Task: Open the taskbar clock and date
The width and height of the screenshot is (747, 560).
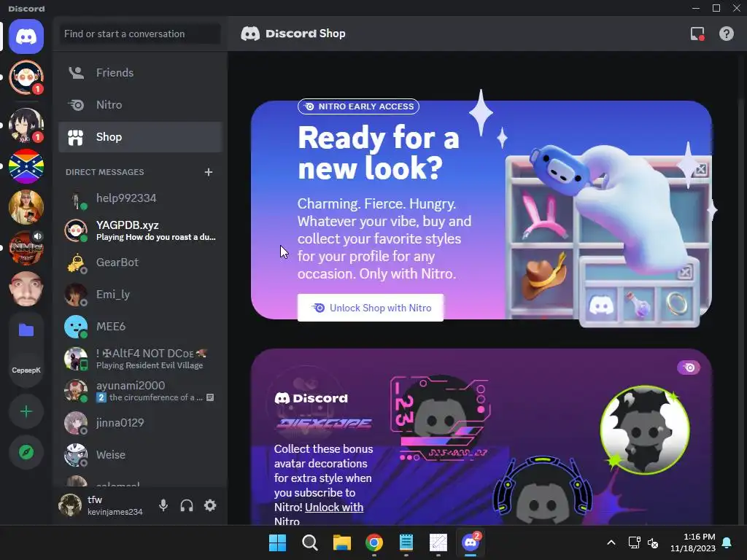Action: [693, 542]
